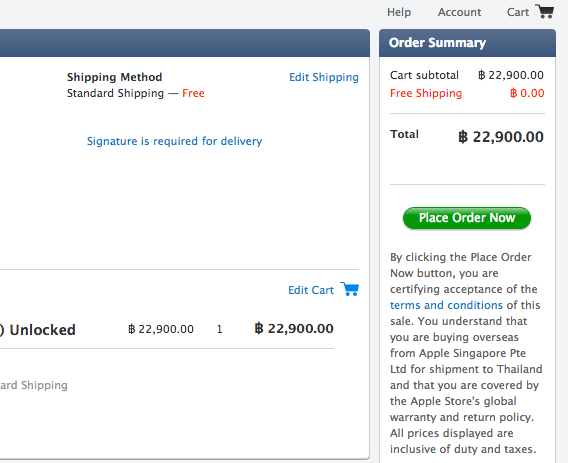This screenshot has width=568, height=463.
Task: Click the bold line total ฿ 22,900.00
Action: pos(294,328)
